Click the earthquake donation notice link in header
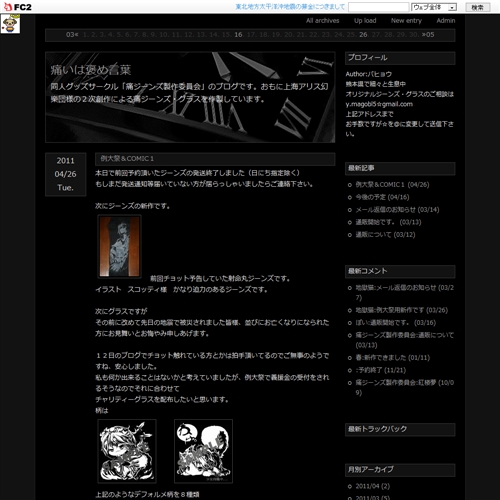Image resolution: width=500 pixels, height=500 pixels. point(290,7)
